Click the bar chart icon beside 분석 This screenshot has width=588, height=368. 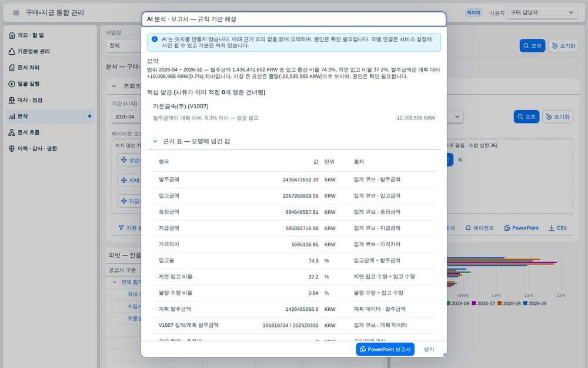click(x=12, y=117)
